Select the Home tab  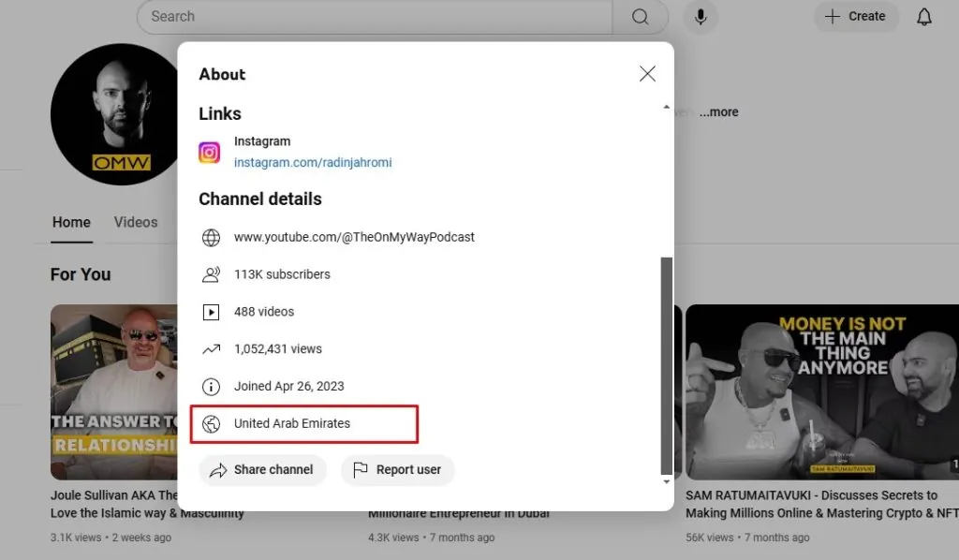click(71, 222)
